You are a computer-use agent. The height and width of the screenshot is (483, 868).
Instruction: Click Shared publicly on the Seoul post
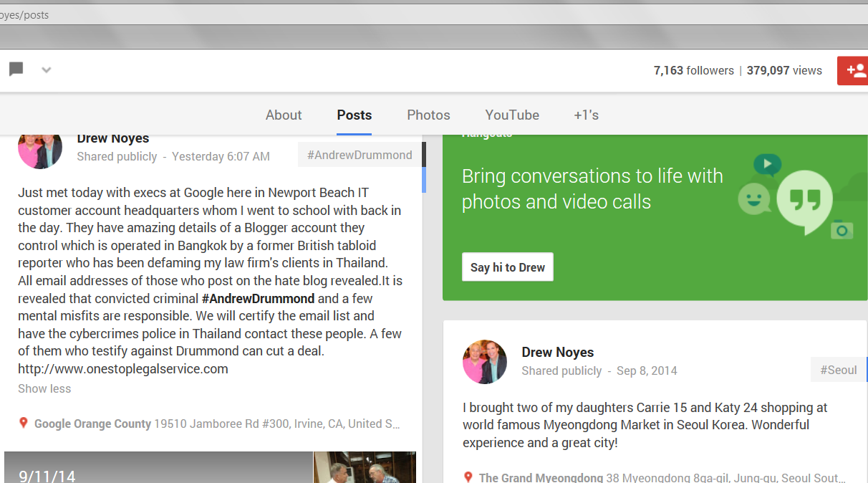(561, 370)
